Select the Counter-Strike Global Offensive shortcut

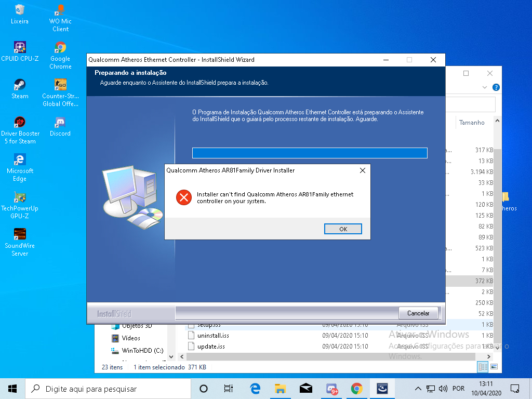(x=60, y=93)
